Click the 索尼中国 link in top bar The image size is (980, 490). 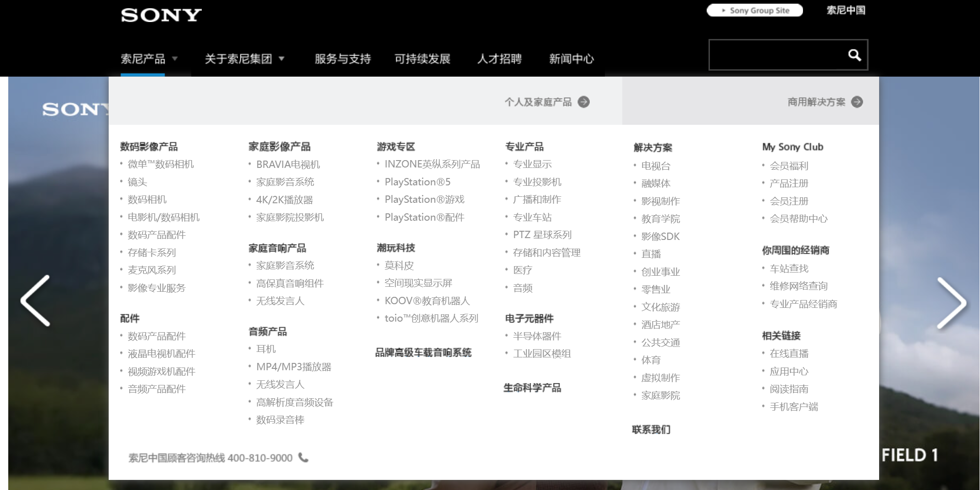[846, 10]
